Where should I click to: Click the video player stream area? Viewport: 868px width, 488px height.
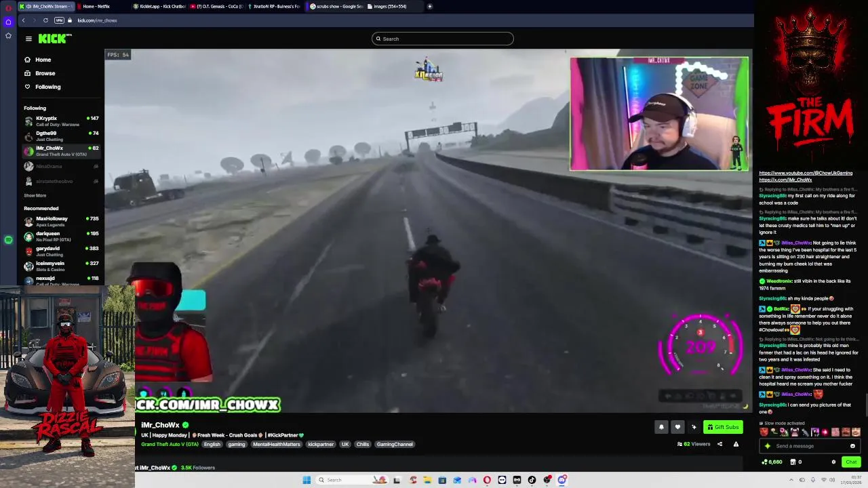pyautogui.click(x=429, y=230)
